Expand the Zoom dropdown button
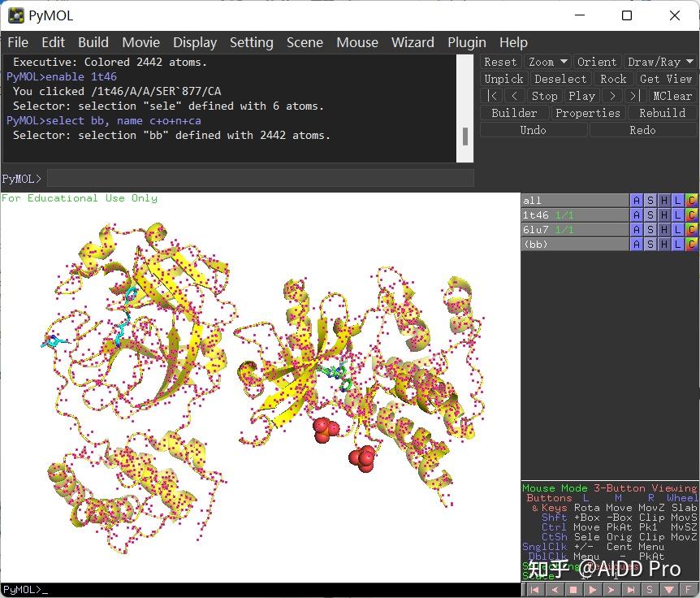 coord(547,62)
